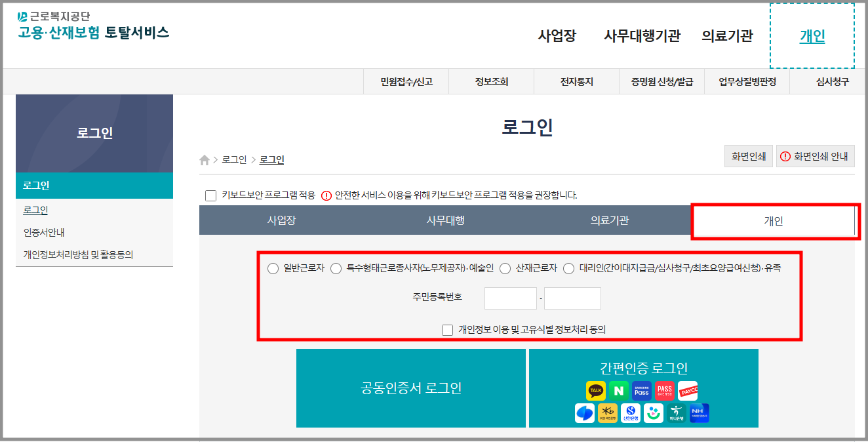The width and height of the screenshot is (868, 442).
Task: Select the 일반근로자 radio button
Action: (273, 268)
